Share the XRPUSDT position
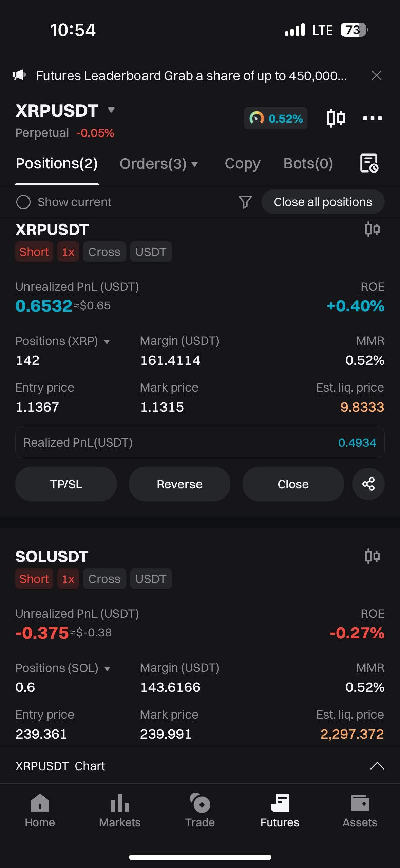 point(368,484)
